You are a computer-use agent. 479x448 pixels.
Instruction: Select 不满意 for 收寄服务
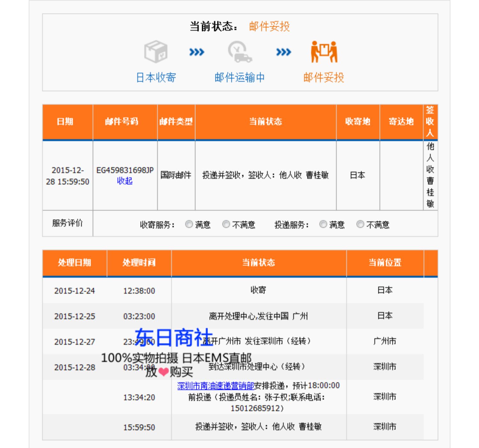point(226,224)
